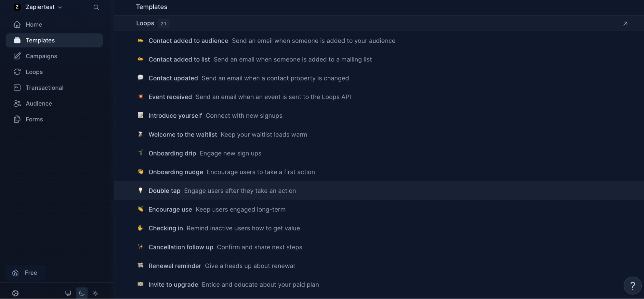Click the Forms pages icon
This screenshot has width=644, height=299.
(17, 119)
